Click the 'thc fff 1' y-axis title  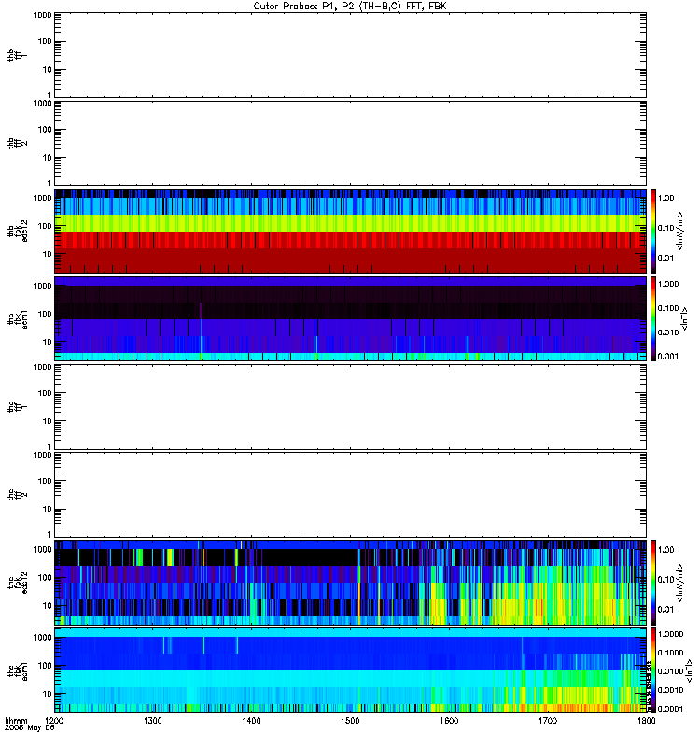[x=18, y=406]
